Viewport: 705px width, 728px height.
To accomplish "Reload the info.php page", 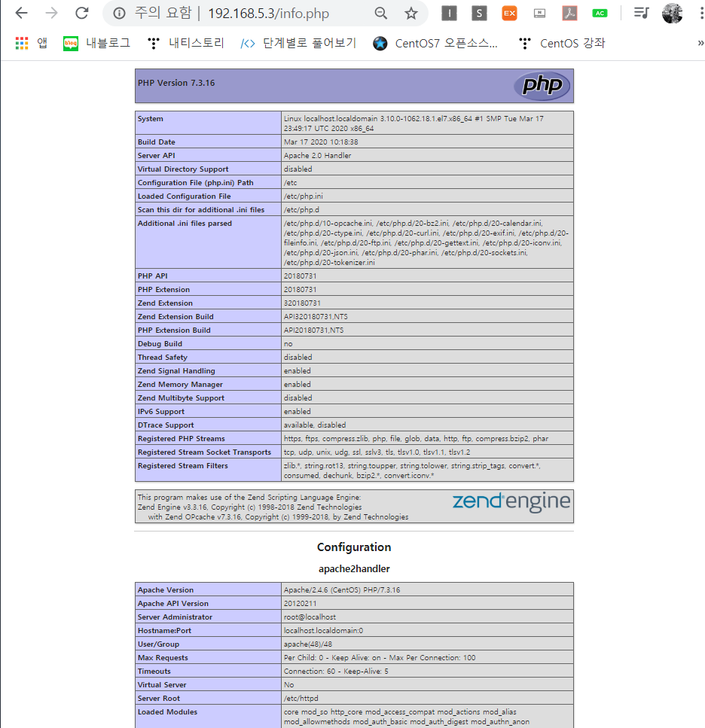I will pos(82,13).
